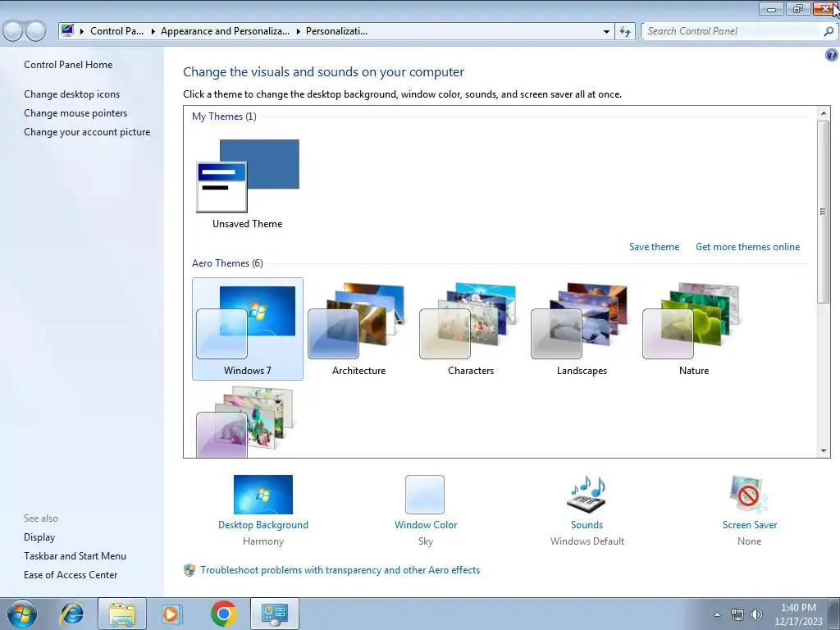Open Change desktop icons
Screen dimensions: 840x630
[72, 94]
